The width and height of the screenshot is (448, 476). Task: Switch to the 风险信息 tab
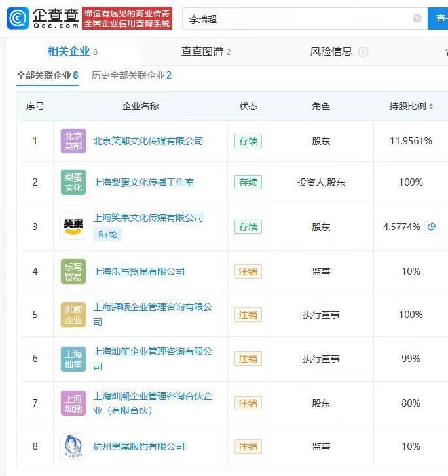[x=331, y=52]
